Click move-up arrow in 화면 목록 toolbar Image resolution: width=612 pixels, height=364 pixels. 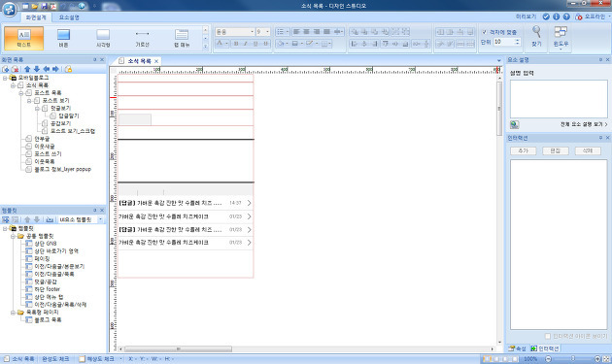click(27, 69)
